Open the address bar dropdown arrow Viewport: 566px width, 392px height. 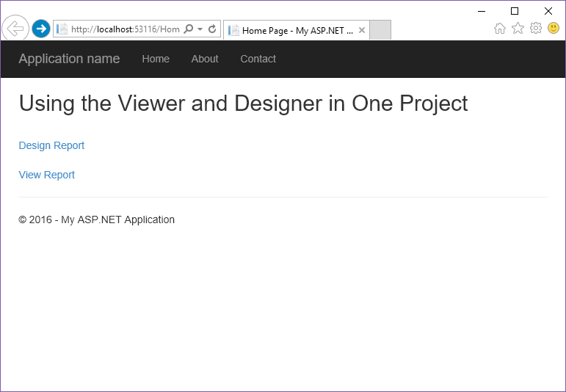[x=200, y=29]
